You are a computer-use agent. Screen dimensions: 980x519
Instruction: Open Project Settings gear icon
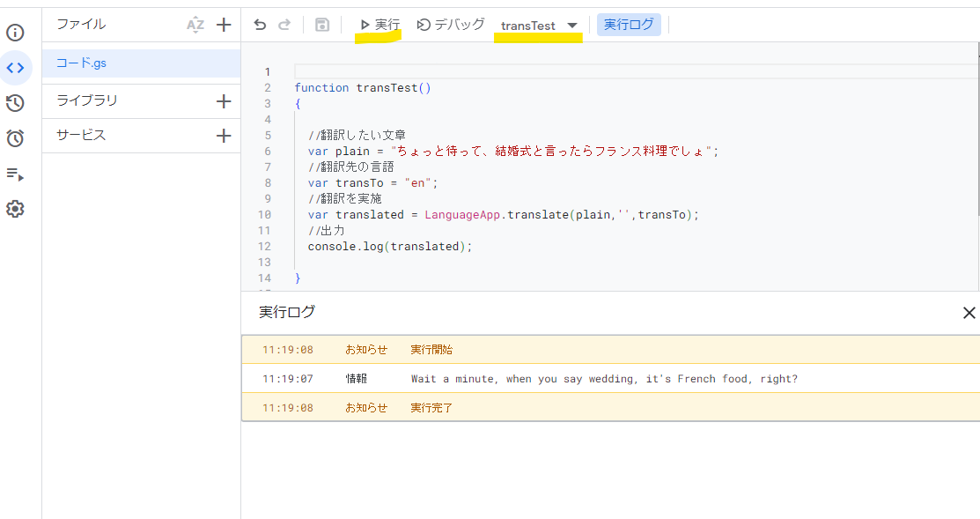point(15,209)
